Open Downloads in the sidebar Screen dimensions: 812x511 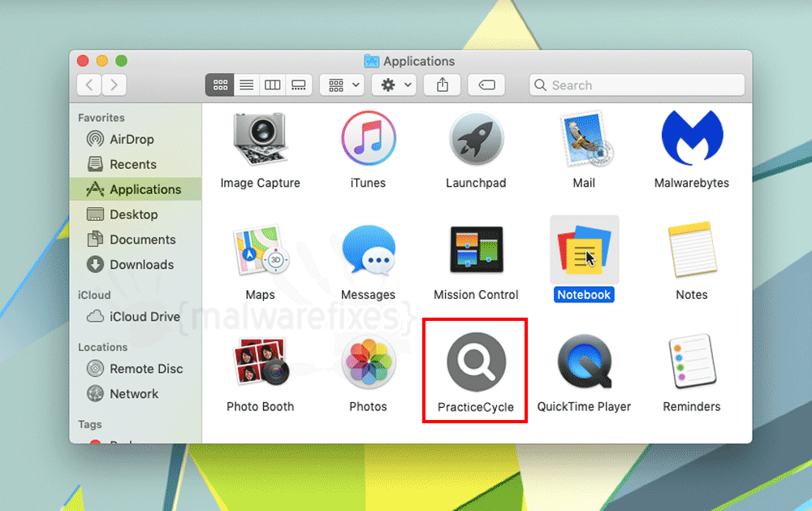pos(136,264)
